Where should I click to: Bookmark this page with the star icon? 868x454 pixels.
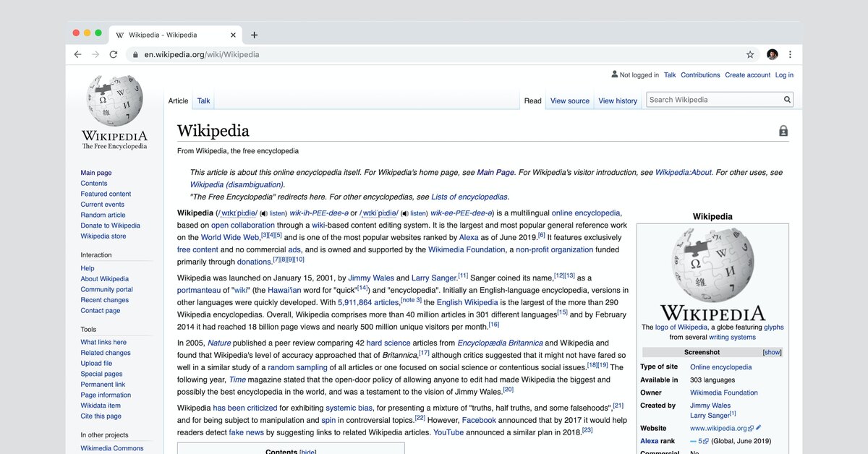[x=750, y=54]
